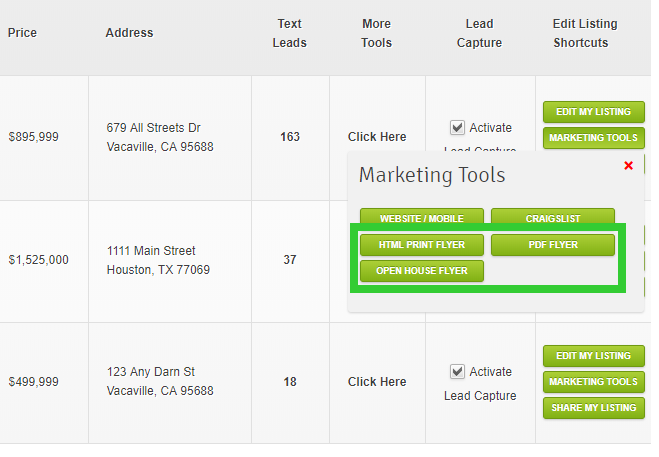The image size is (659, 457).
Task: Select the Address column header
Action: coord(129,33)
